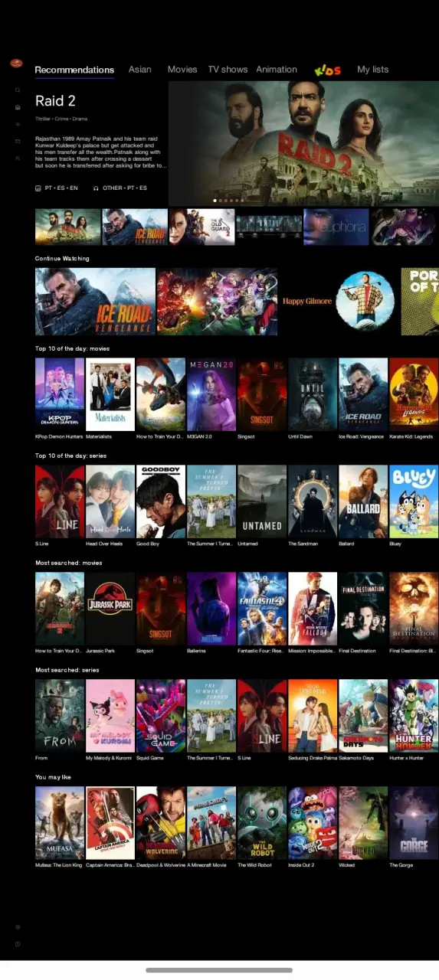
Task: Click the headphones audio icon beside OTHER • PT • ES
Action: pyautogui.click(x=96, y=188)
